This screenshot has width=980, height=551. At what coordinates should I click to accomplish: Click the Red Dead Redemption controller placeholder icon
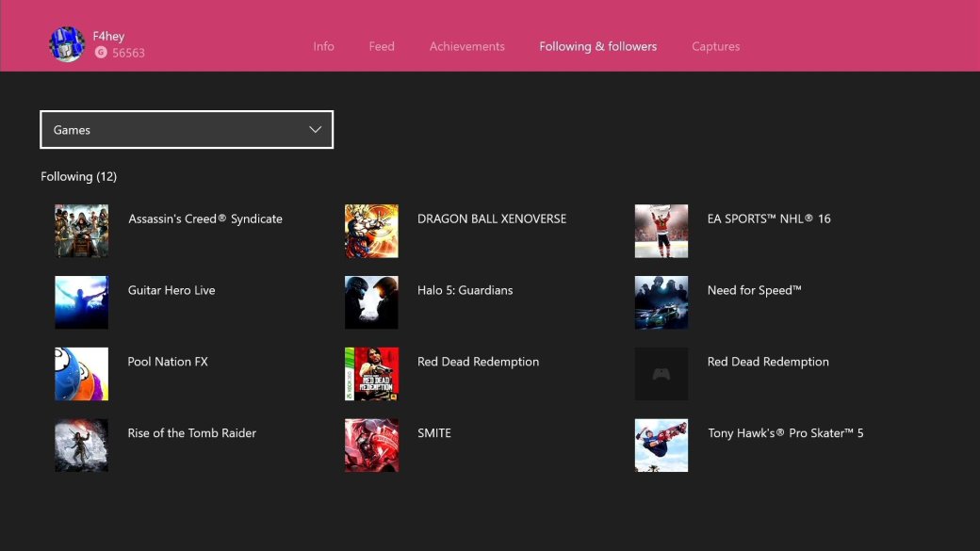[x=661, y=374]
